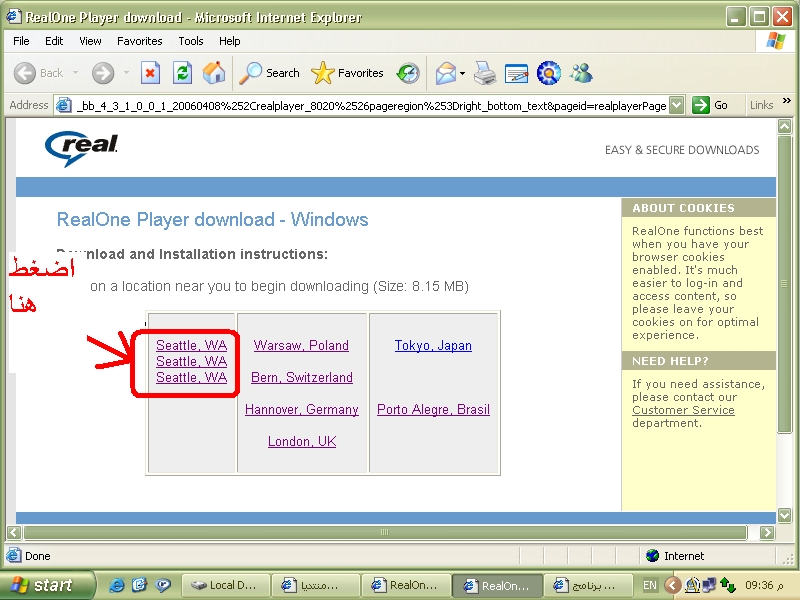Click the page icon in the title bar
Screen dimensions: 800x600
coord(14,16)
